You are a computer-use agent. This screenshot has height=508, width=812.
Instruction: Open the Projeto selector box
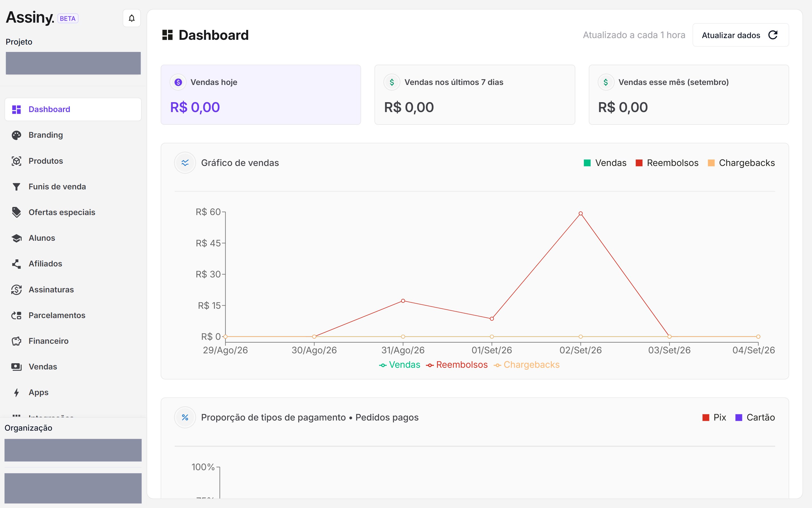[73, 63]
